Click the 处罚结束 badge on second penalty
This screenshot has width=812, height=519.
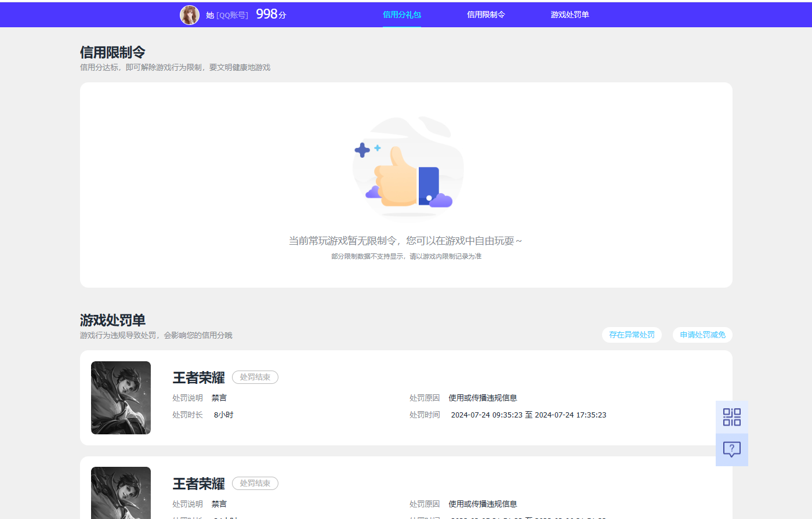pyautogui.click(x=255, y=483)
